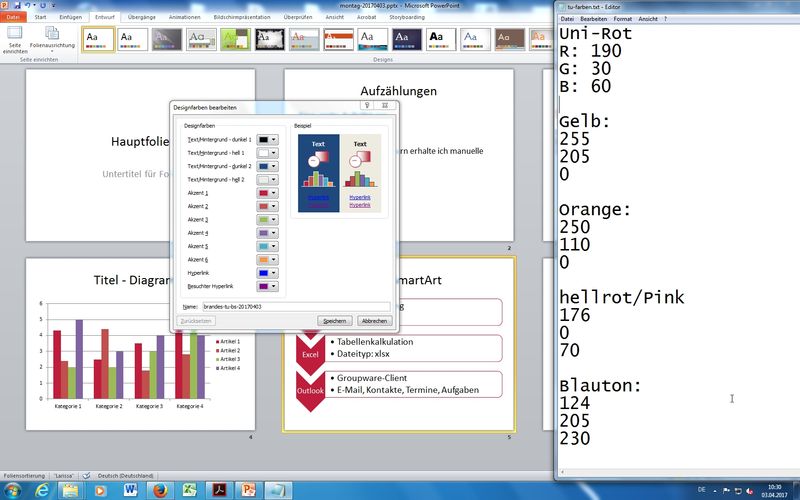
Task: Expand the Akzent 6 color picker
Action: click(268, 259)
